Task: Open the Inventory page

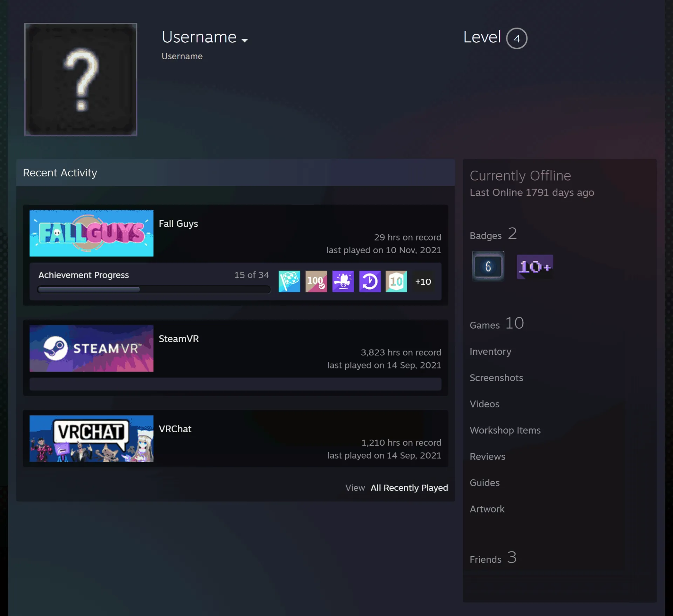Action: 490,351
